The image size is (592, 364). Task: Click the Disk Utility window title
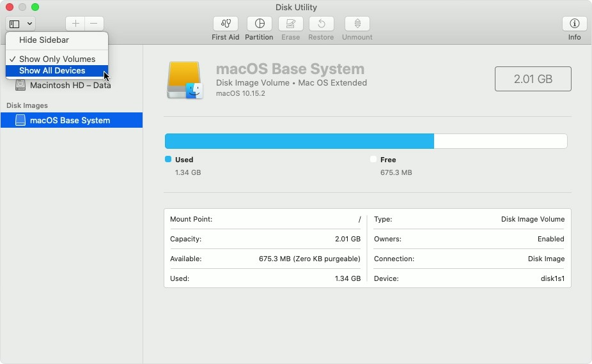pyautogui.click(x=296, y=7)
